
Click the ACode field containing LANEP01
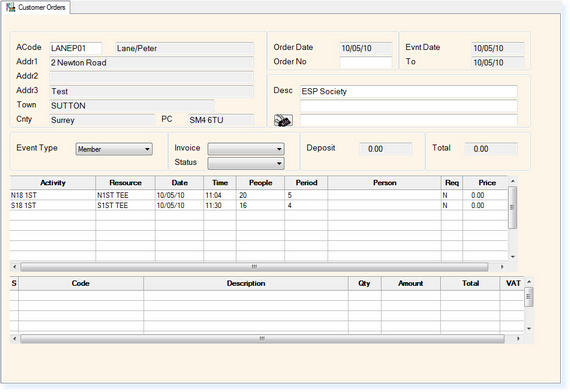coord(76,48)
